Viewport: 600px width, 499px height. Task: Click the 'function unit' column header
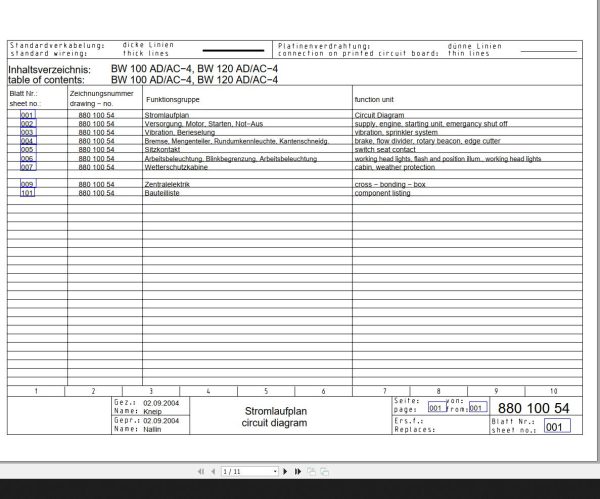tap(374, 99)
